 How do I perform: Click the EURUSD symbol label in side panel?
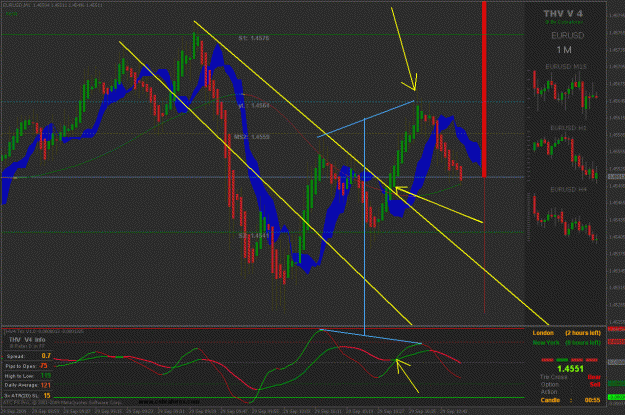point(567,35)
